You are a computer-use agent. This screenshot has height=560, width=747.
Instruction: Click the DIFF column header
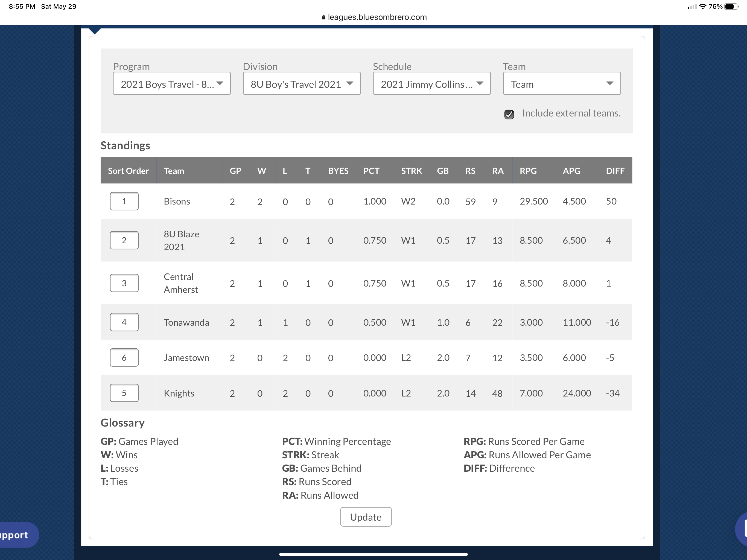pos(615,171)
